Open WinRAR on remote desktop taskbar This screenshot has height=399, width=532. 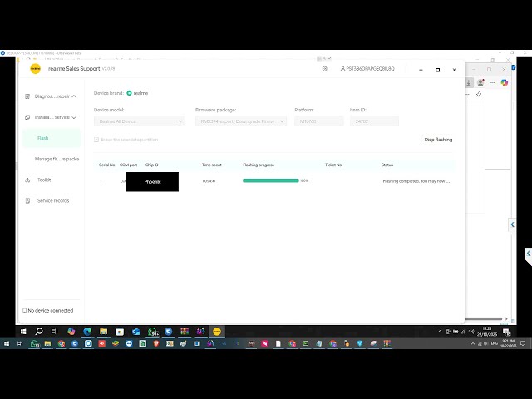point(185,331)
